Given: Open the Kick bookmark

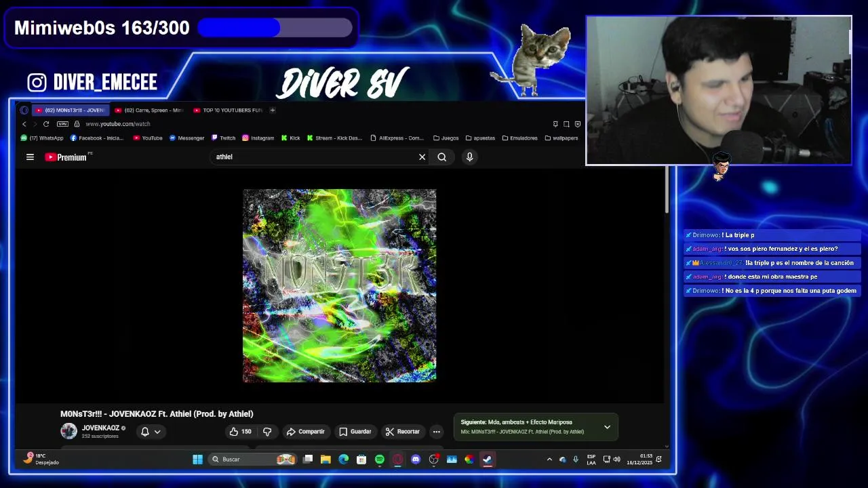Looking at the screenshot, I should (290, 138).
